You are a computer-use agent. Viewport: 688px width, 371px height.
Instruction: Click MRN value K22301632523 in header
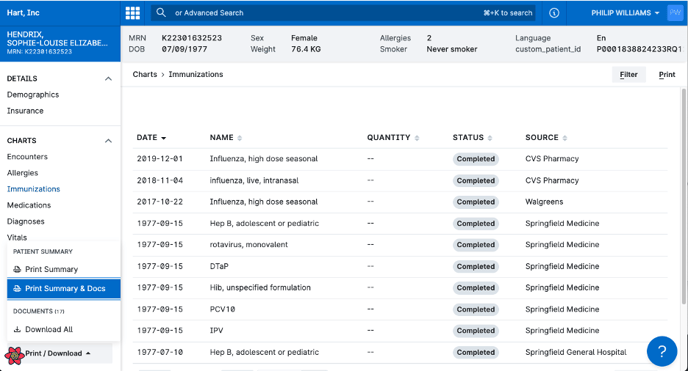pos(192,38)
